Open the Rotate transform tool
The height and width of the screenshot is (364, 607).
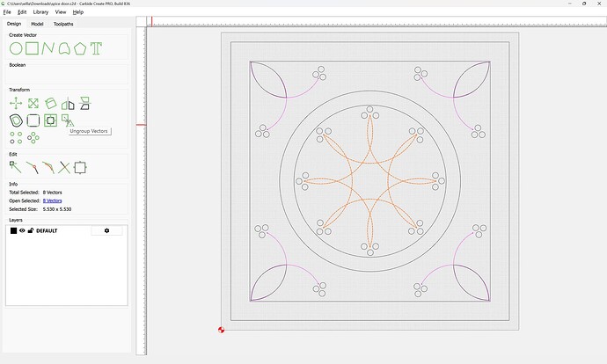point(50,104)
